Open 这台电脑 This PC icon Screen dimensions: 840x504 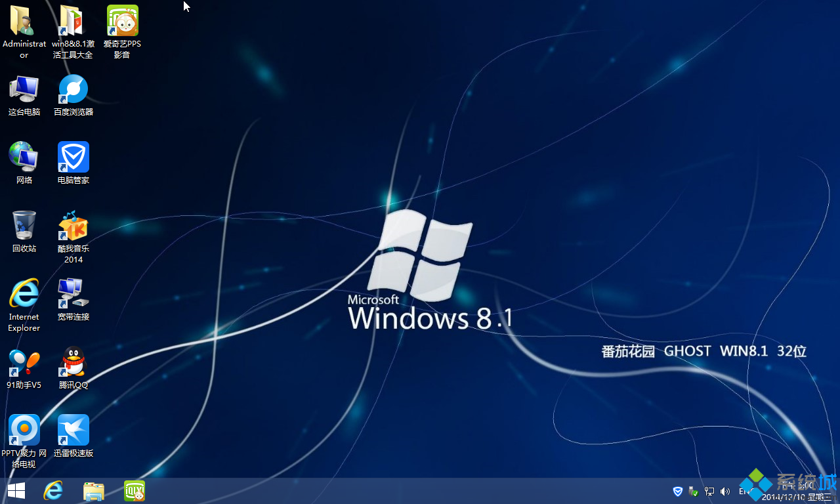click(24, 89)
